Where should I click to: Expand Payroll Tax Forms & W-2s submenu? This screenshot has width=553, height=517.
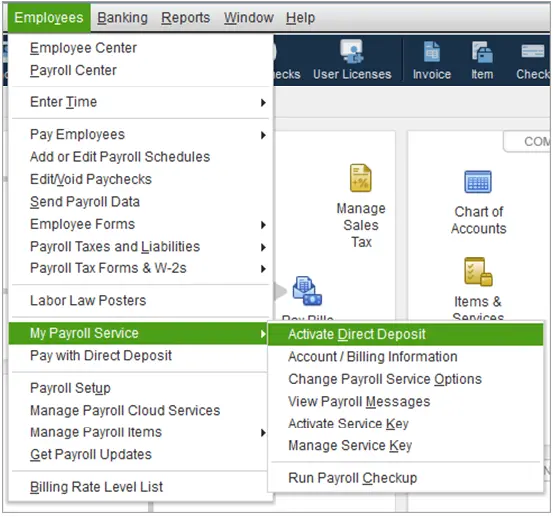(x=140, y=268)
